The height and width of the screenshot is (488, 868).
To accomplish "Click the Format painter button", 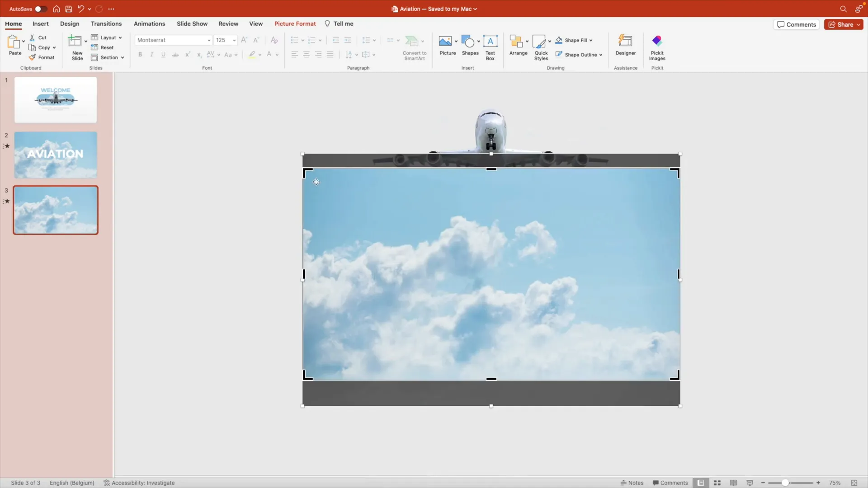I will (42, 57).
